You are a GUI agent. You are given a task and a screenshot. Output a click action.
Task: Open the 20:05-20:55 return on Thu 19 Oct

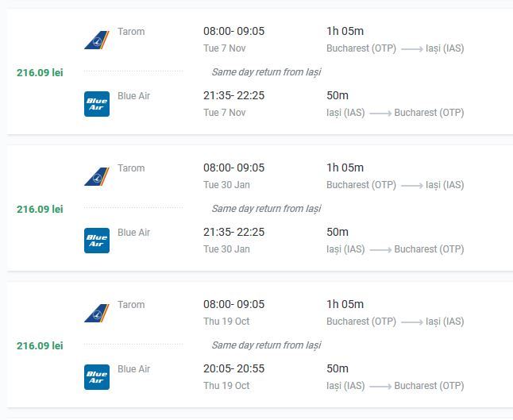click(234, 368)
